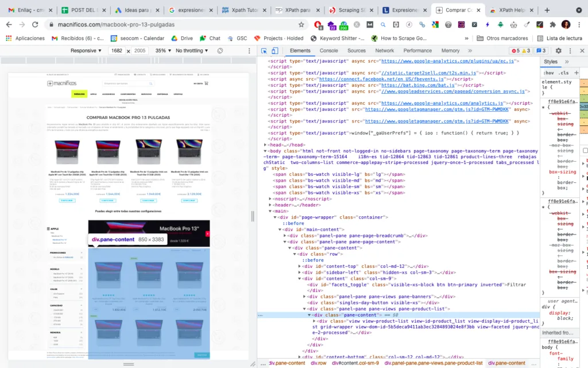Image resolution: width=588 pixels, height=368 pixels.
Task: Expand the header element node
Action: [x=270, y=205]
